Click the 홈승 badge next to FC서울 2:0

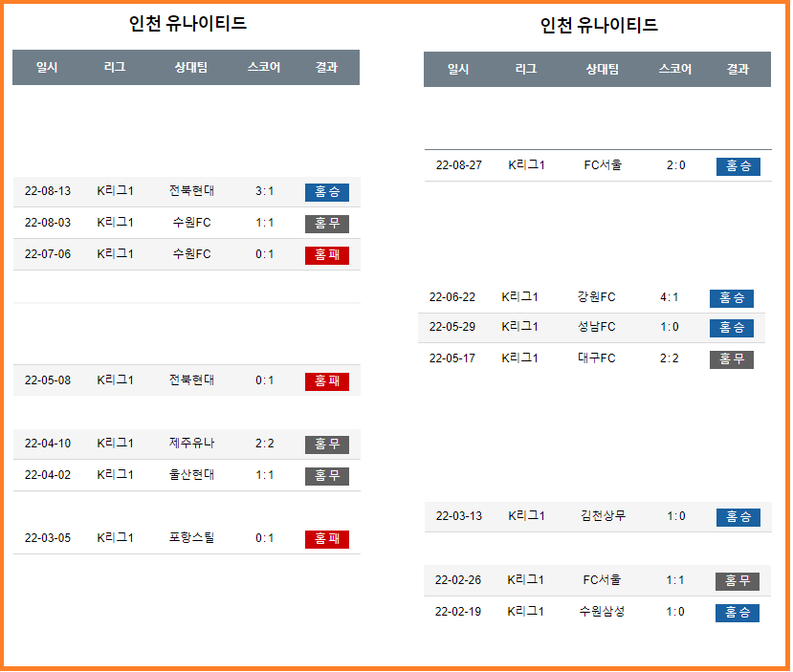(x=738, y=166)
